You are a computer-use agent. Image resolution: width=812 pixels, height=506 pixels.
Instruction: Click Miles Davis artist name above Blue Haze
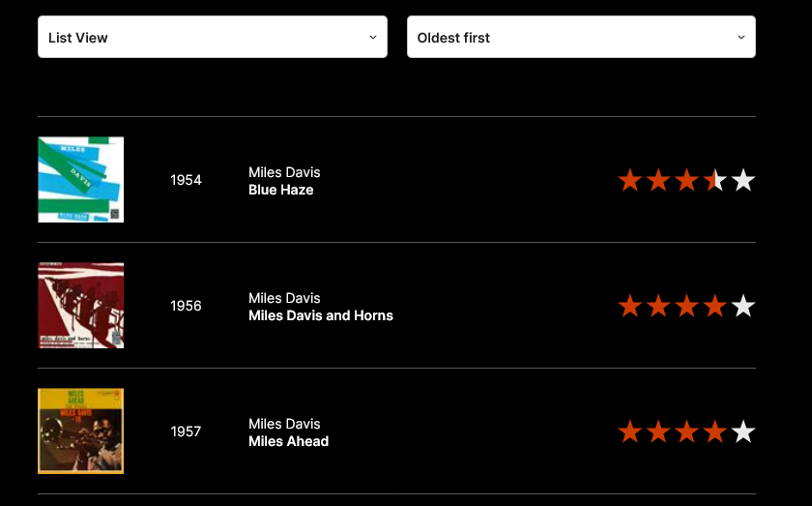coord(284,172)
